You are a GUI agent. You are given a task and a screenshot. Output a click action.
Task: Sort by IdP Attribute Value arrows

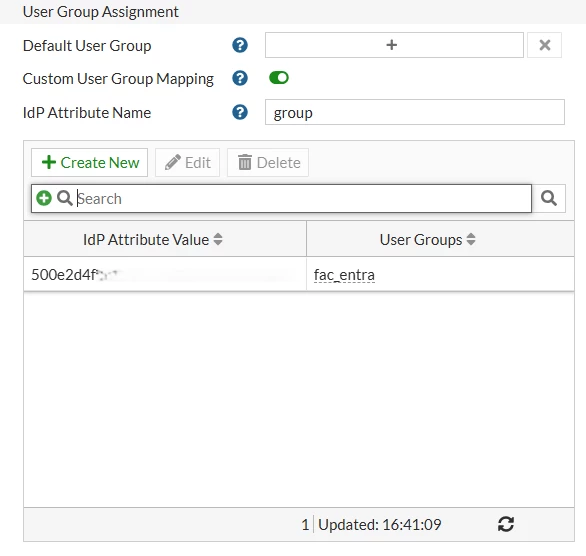point(218,239)
